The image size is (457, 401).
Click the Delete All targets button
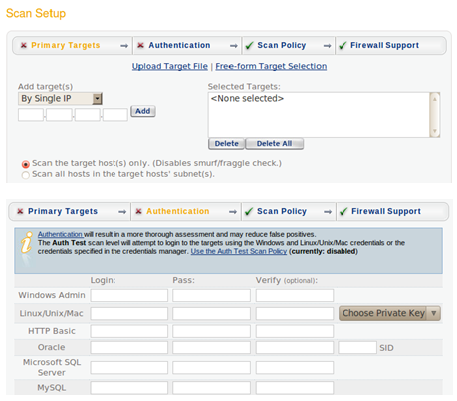[274, 144]
